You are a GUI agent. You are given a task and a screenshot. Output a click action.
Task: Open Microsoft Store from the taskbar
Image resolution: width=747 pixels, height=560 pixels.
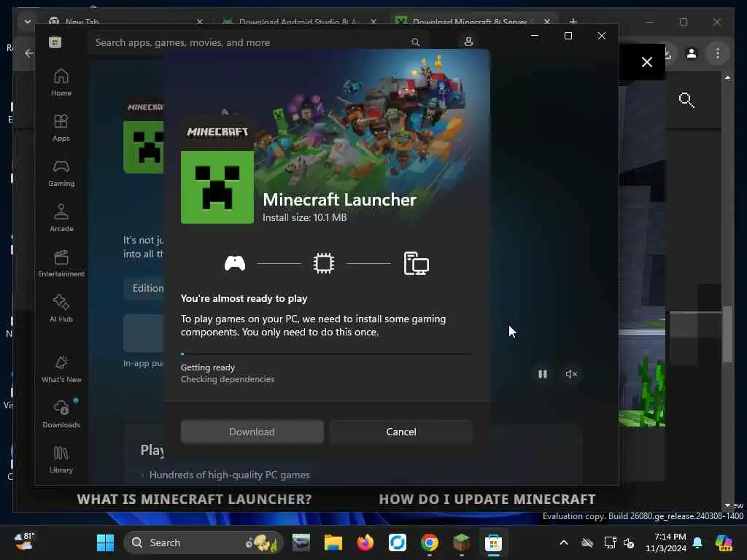pyautogui.click(x=494, y=542)
